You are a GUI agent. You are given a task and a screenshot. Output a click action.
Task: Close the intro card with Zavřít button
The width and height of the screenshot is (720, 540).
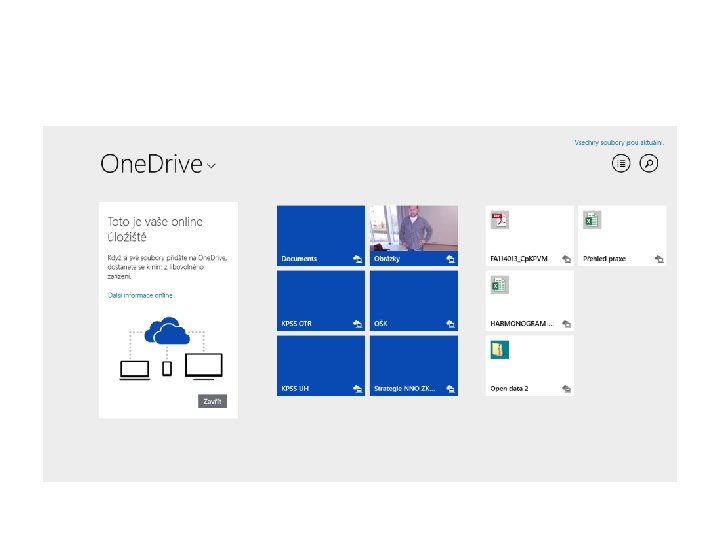click(212, 401)
